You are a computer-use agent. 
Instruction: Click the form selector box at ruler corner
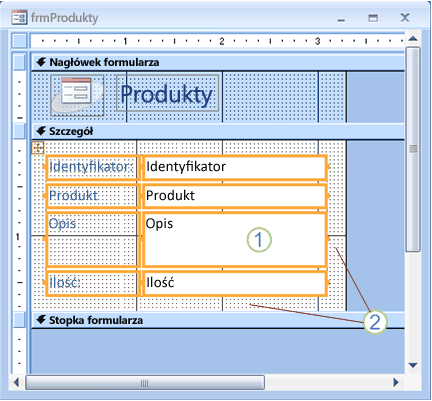tap(19, 41)
